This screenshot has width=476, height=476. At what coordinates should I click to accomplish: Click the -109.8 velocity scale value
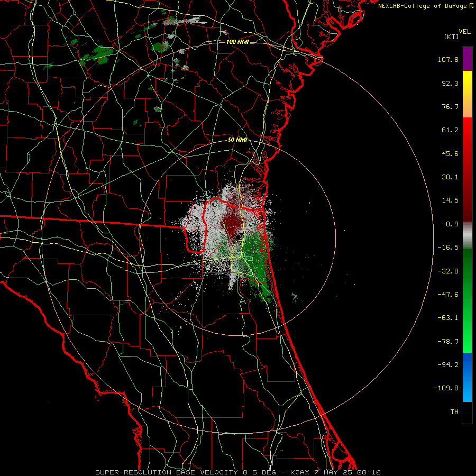446,388
